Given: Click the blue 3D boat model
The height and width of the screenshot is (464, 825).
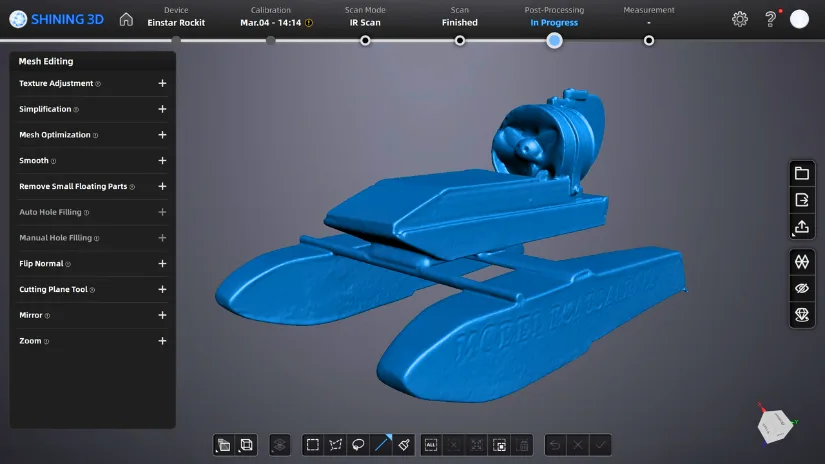Looking at the screenshot, I should click(451, 247).
